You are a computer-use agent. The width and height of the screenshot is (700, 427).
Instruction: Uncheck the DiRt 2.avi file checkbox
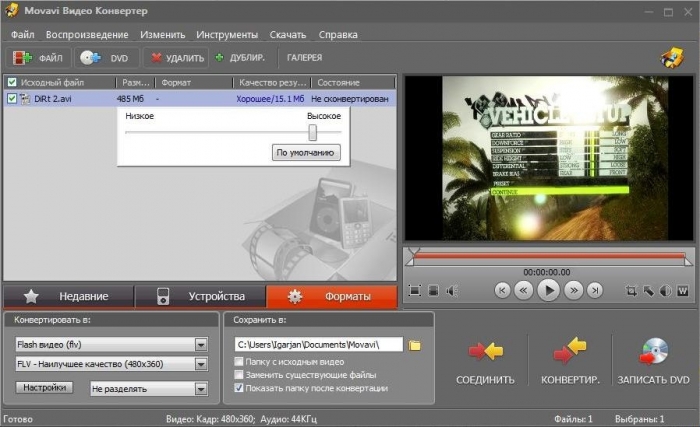pos(12,99)
